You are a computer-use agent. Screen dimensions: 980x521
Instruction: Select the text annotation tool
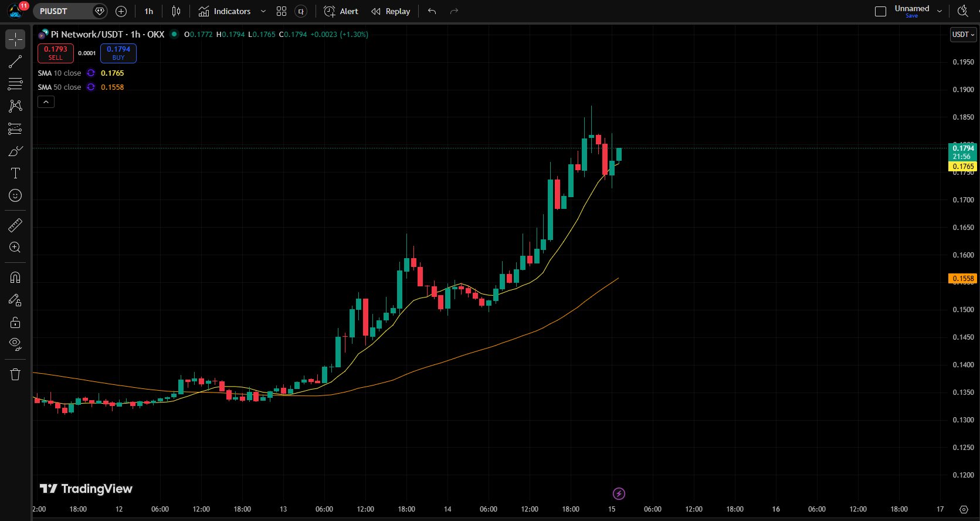coord(15,173)
